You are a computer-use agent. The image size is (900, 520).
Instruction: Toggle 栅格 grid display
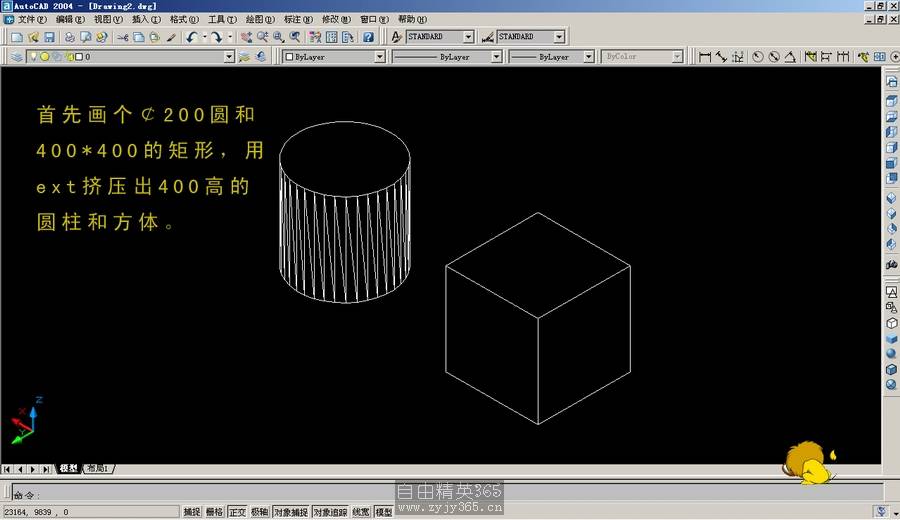click(x=214, y=512)
